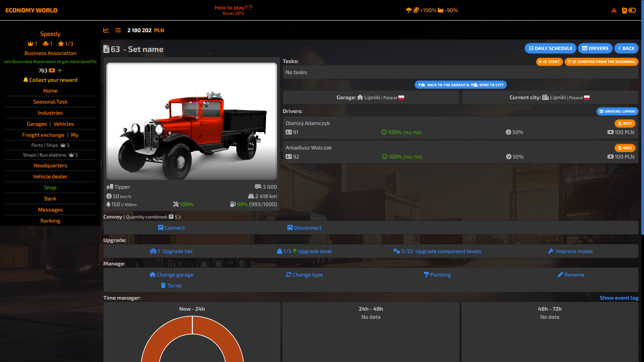Click the Collect your reward bell icon

click(25, 80)
